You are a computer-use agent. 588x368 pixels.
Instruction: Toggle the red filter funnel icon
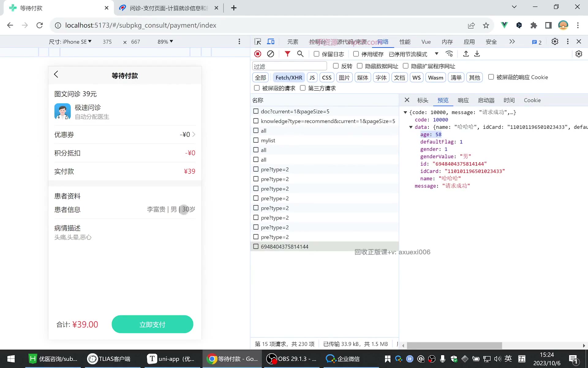coord(287,54)
